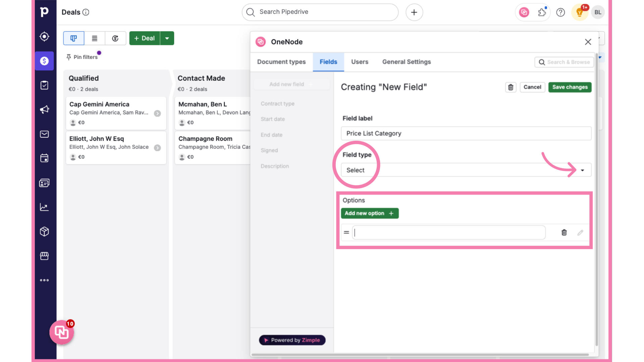The height and width of the screenshot is (362, 644).
Task: Click the floating OneNode launcher badge
Action: 62,332
